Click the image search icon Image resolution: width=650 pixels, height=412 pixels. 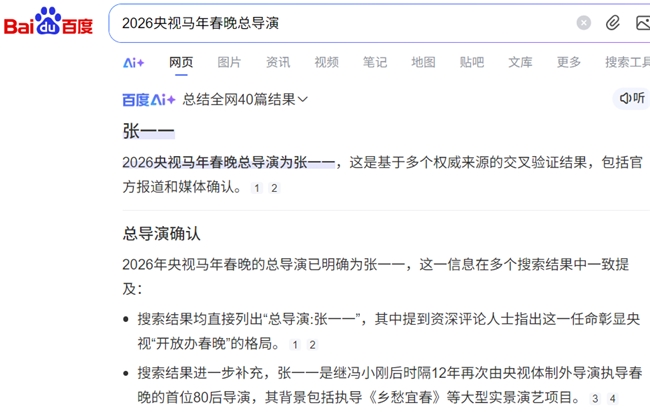tap(642, 23)
